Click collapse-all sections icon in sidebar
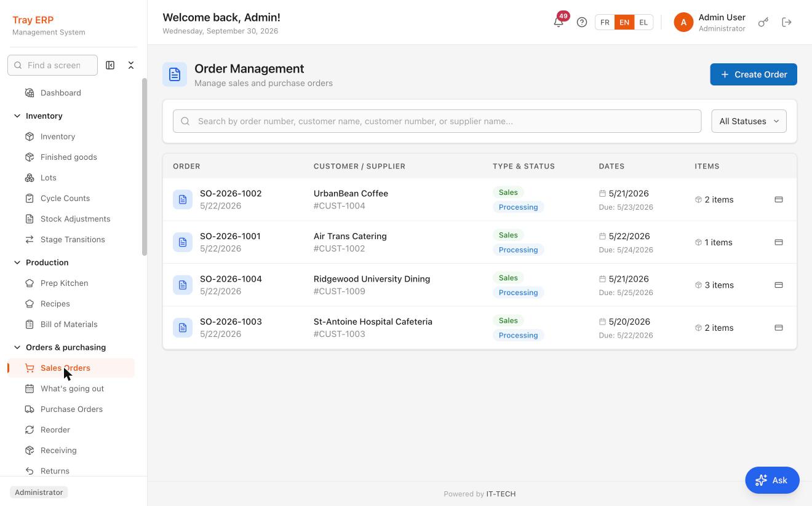Screen dimensions: 812x506 pyautogui.click(x=131, y=65)
